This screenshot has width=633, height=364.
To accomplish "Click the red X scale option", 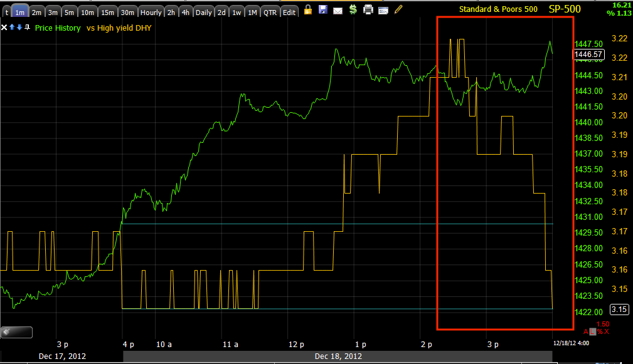I will coord(607,332).
